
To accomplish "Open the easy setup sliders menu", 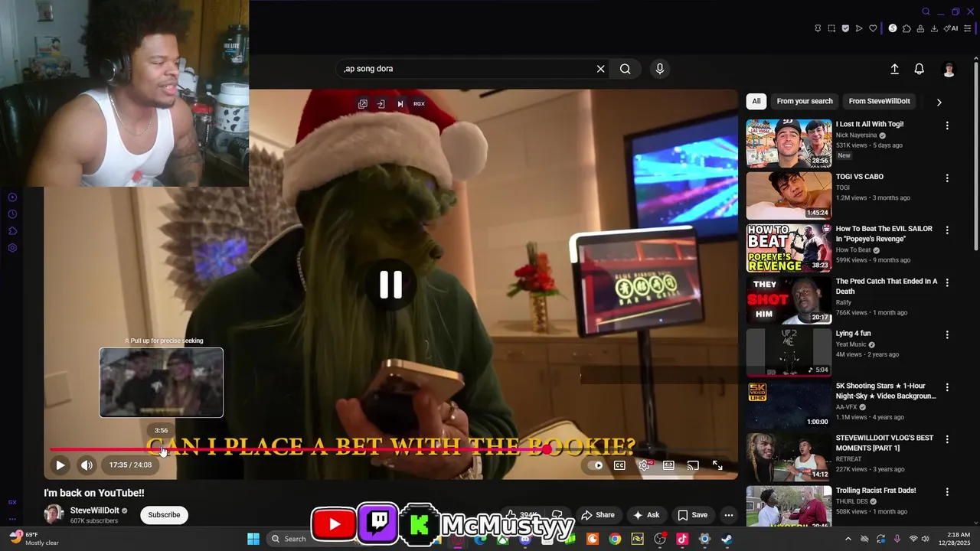I will pos(968,28).
